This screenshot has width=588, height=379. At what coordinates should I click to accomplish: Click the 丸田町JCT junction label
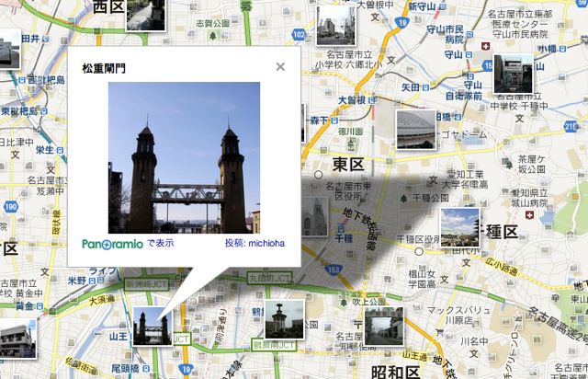click(269, 279)
